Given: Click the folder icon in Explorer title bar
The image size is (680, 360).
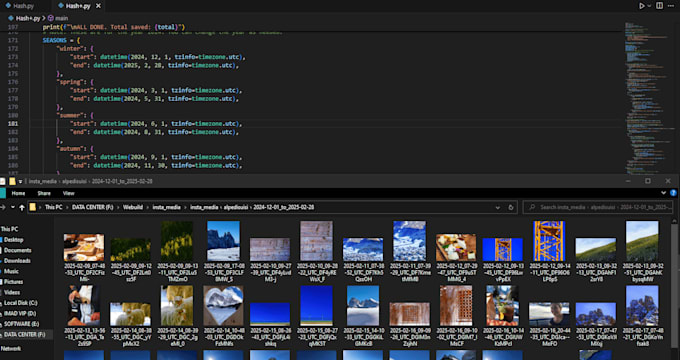Looking at the screenshot, I should pos(13,181).
